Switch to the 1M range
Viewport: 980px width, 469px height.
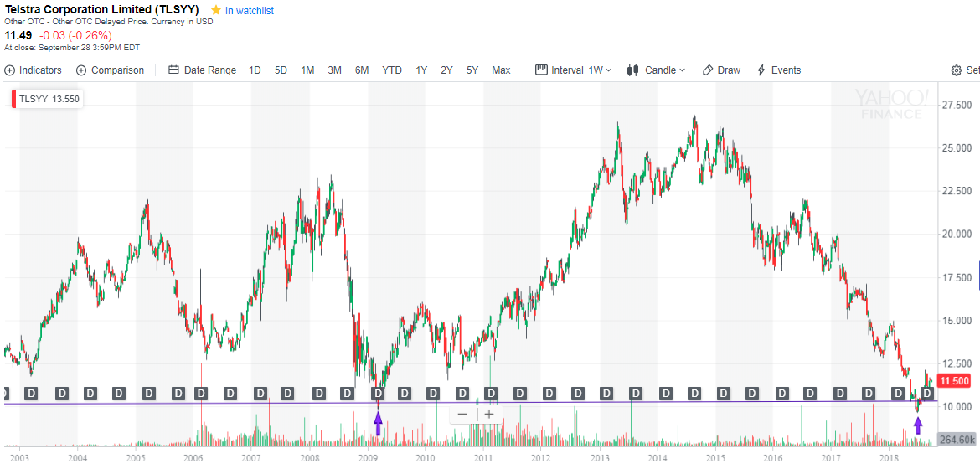coord(307,70)
